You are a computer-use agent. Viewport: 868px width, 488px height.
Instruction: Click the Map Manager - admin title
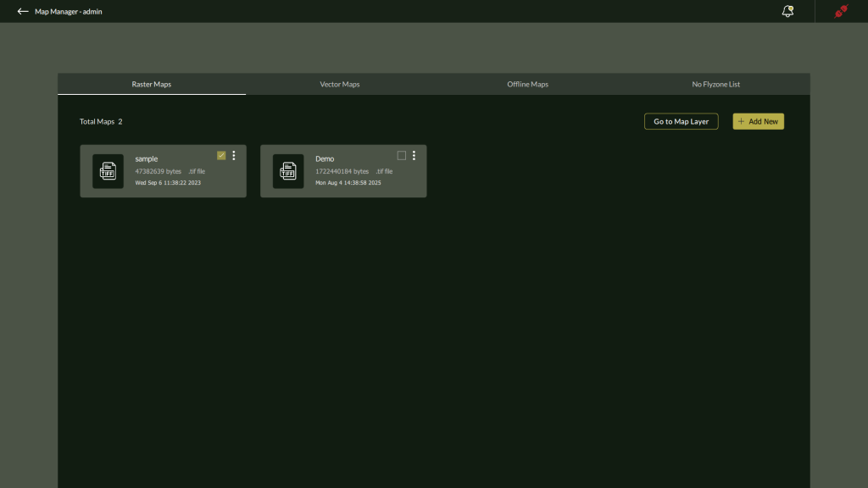[x=68, y=11]
